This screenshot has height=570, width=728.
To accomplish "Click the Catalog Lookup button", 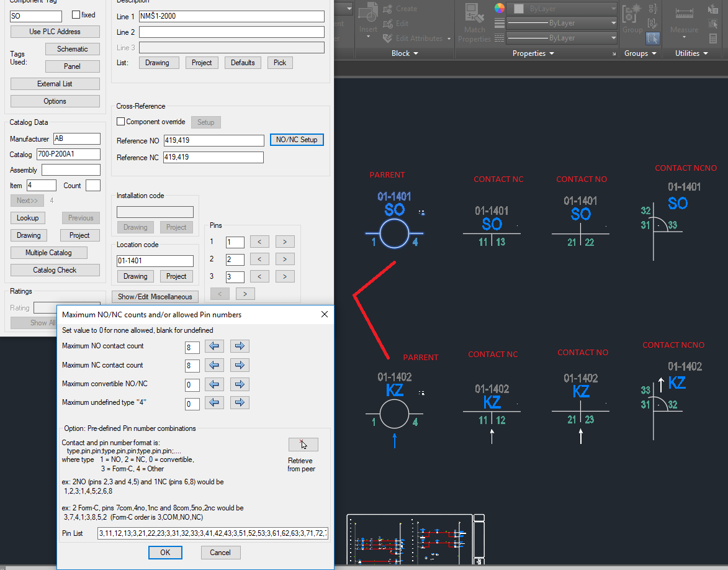I will [28, 218].
